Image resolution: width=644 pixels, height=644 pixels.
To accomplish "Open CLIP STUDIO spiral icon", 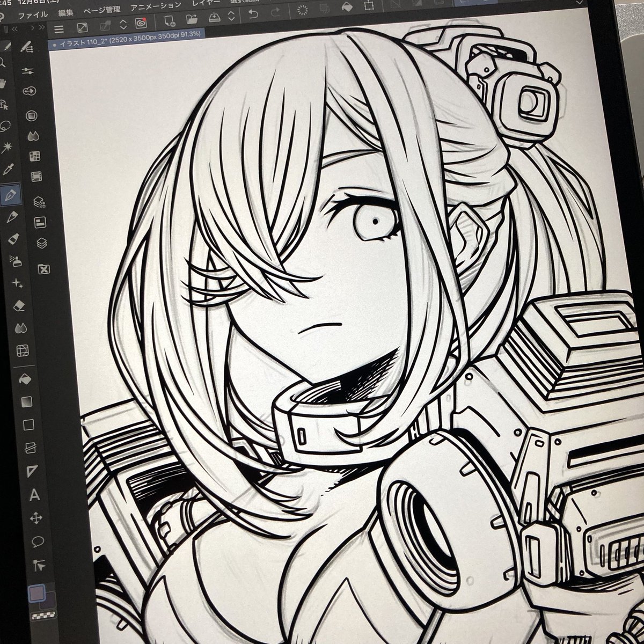I will [141, 24].
